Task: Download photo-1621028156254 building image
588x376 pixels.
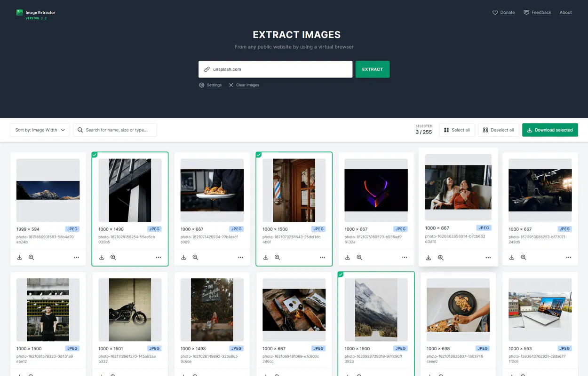Action: tap(102, 258)
